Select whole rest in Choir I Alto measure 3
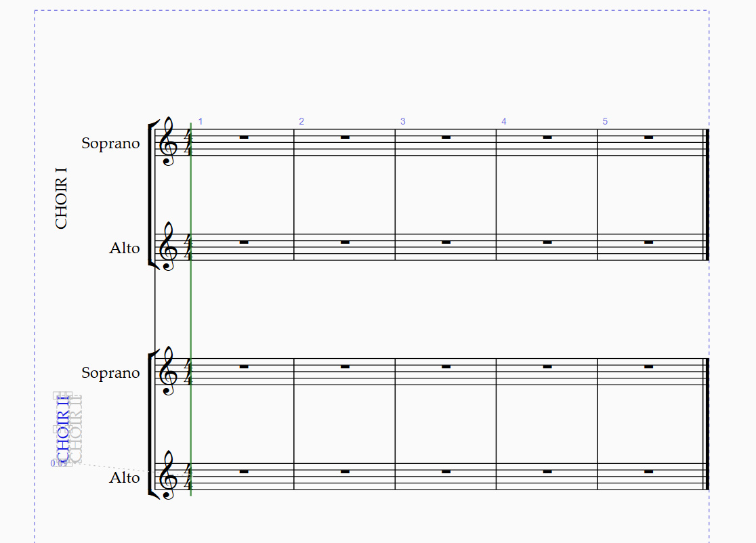Image resolution: width=756 pixels, height=543 pixels. pyautogui.click(x=446, y=242)
